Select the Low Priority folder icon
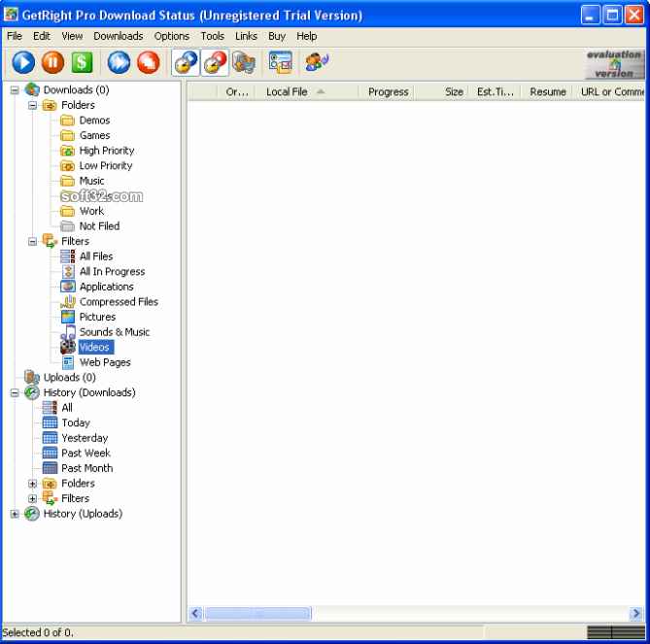The height and width of the screenshot is (644, 650). coord(68,166)
